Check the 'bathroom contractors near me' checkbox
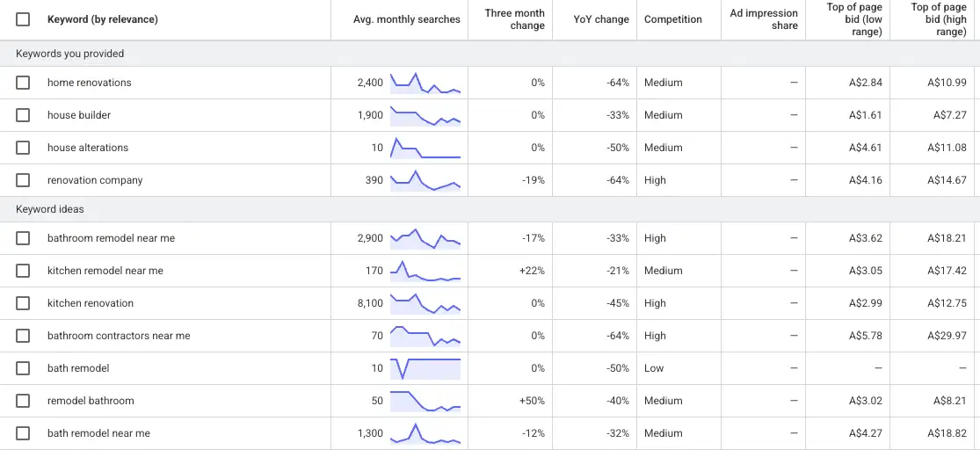This screenshot has height=450, width=980. click(23, 336)
